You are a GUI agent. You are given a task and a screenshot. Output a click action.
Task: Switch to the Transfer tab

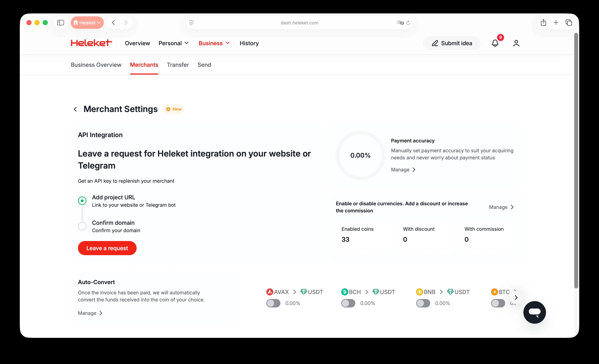178,65
